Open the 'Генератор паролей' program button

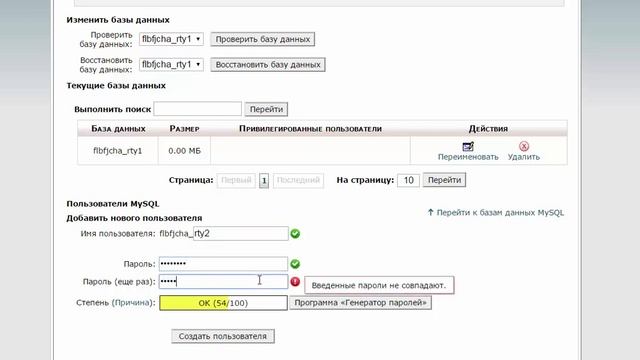[x=360, y=303]
